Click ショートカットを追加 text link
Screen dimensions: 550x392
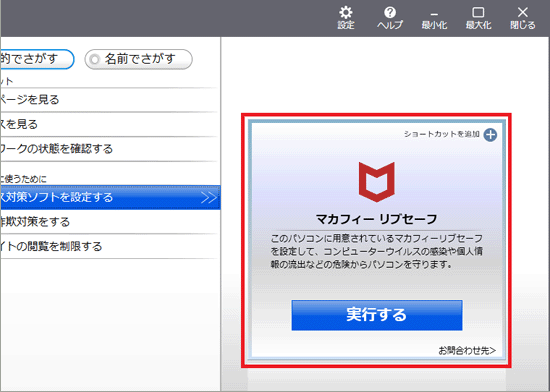tap(442, 134)
